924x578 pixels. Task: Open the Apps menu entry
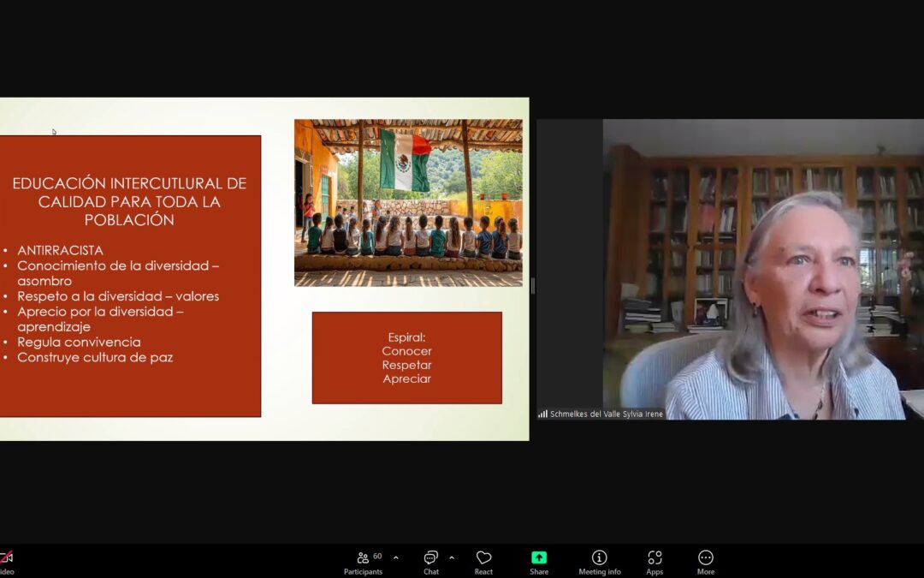654,561
